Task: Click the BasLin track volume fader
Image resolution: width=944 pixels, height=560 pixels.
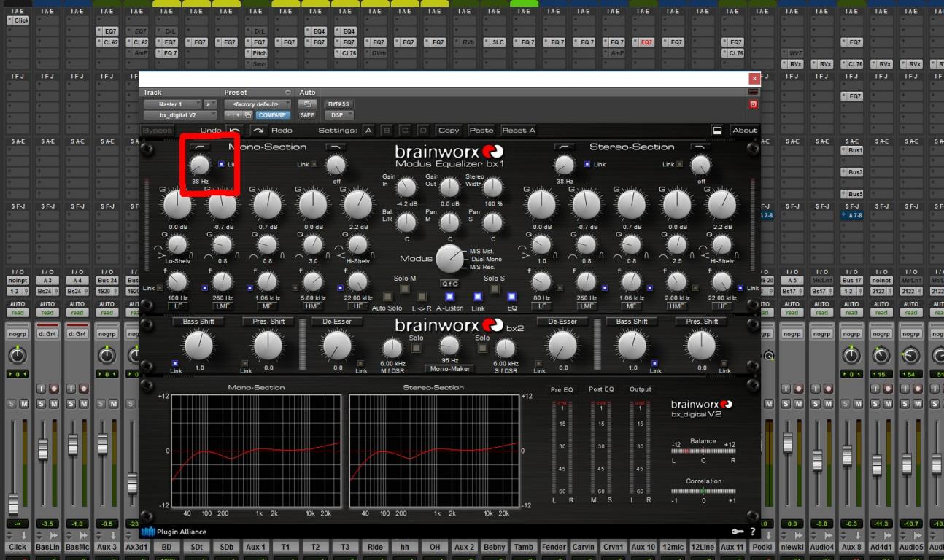Action: pyautogui.click(x=43, y=449)
